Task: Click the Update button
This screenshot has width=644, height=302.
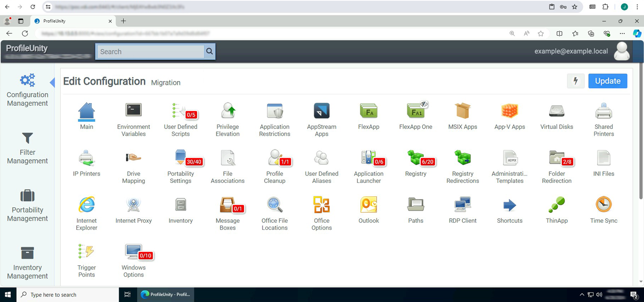Action: click(x=607, y=81)
